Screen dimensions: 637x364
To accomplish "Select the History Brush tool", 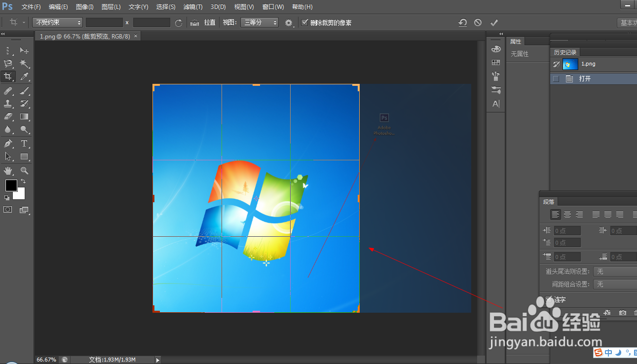I will coord(24,104).
